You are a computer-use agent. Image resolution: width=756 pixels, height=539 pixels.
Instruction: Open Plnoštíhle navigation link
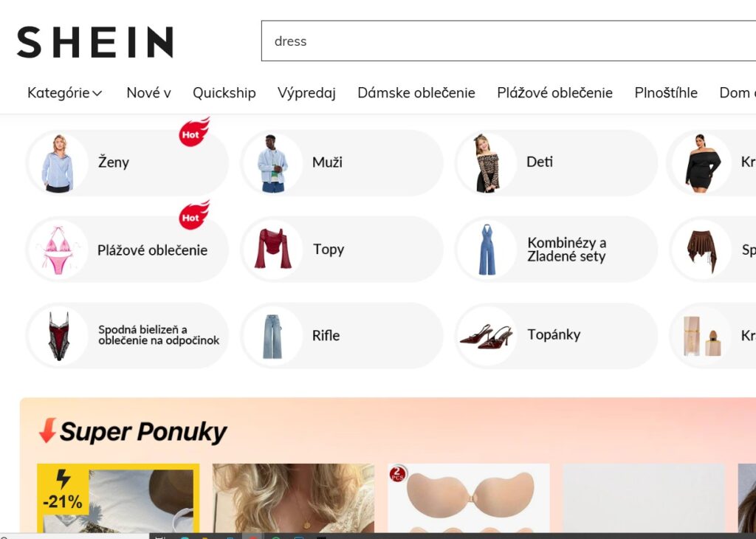tap(666, 92)
